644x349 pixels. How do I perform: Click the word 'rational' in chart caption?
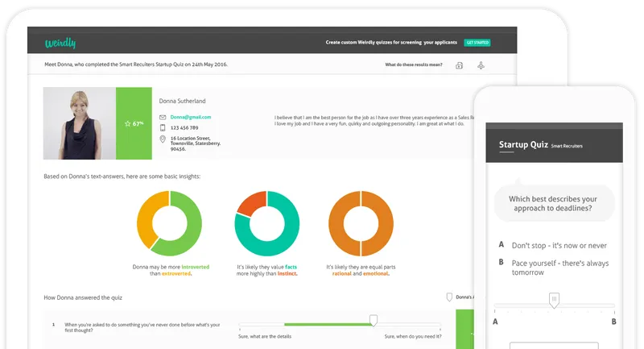point(341,274)
